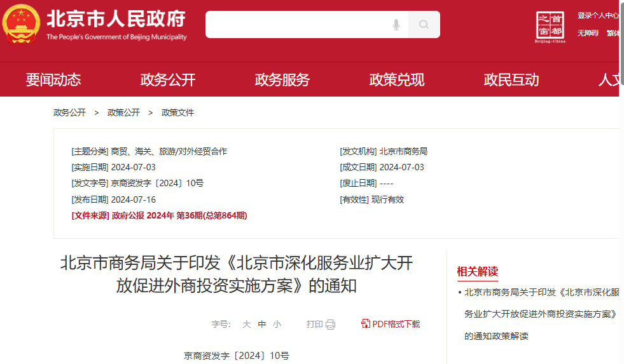The image size is (624, 364).
Task: Click the printer icon beside 打印
Action: click(331, 325)
